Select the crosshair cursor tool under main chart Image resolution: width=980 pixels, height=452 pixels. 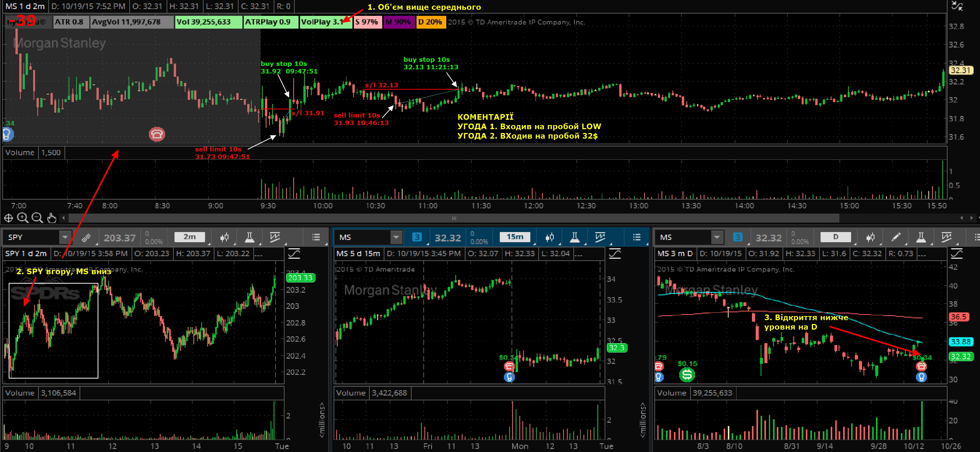pyautogui.click(x=8, y=218)
